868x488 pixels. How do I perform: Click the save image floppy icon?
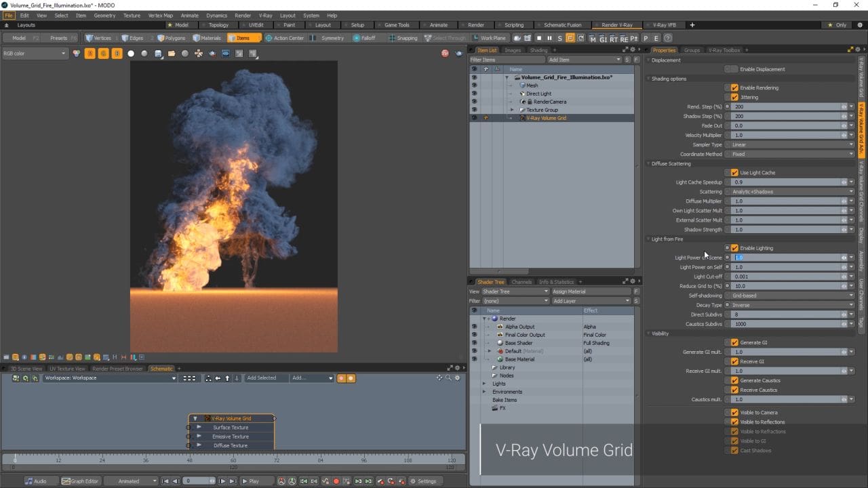click(x=158, y=54)
